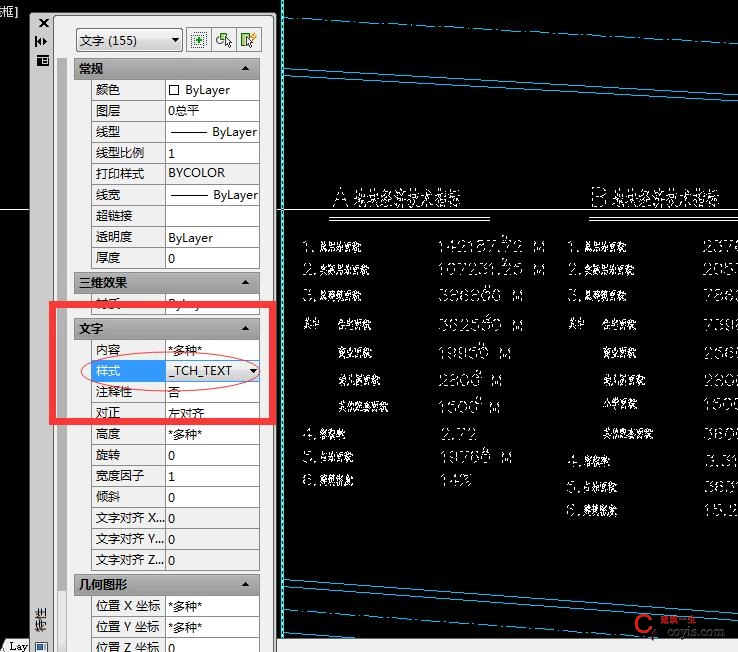Open the palette properties menu icon

pyautogui.click(x=42, y=60)
